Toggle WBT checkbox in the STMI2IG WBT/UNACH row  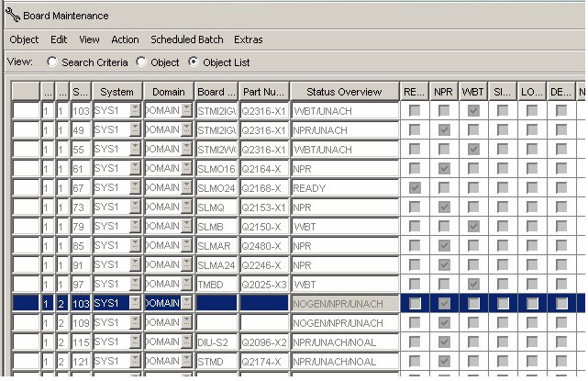coord(473,110)
